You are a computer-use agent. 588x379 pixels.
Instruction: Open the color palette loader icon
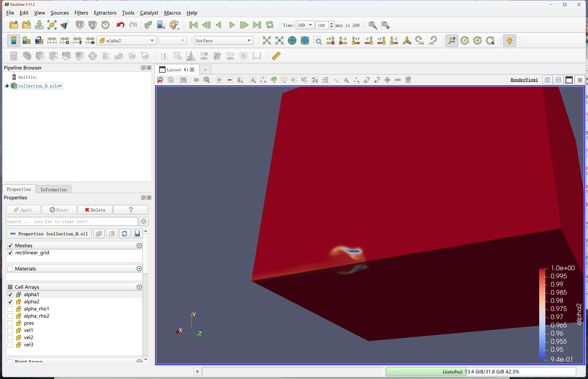coord(174,25)
